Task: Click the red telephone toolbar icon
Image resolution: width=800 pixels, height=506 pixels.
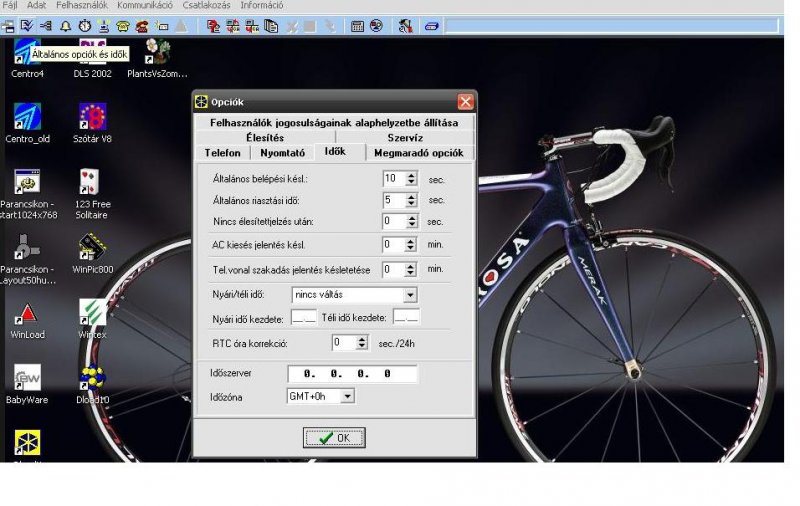Action: click(142, 26)
